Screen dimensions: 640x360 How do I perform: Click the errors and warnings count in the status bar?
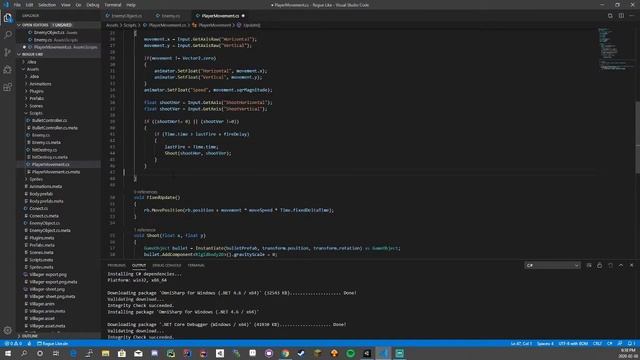coord(13,344)
